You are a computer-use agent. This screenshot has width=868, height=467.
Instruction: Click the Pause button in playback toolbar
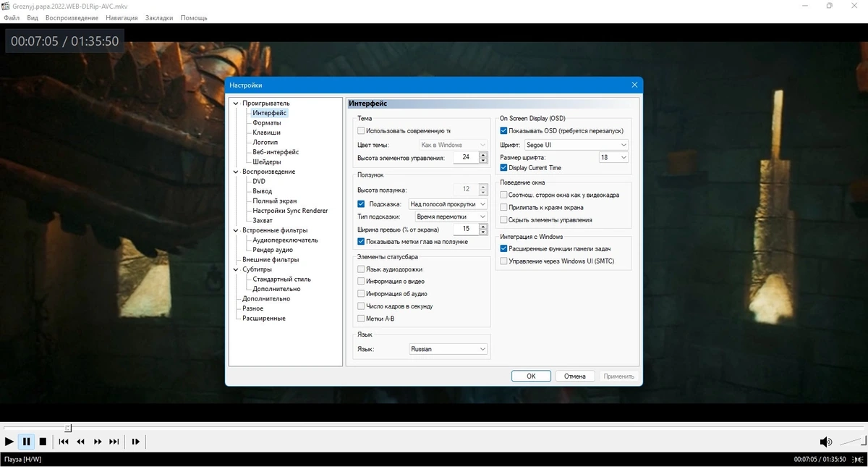pyautogui.click(x=26, y=442)
